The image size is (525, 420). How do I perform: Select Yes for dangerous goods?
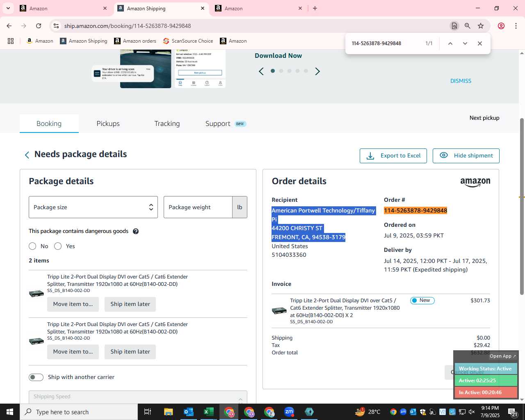58,246
